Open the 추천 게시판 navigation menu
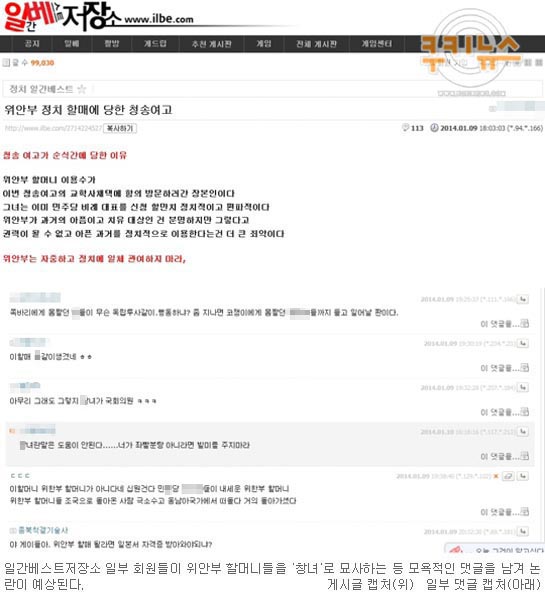 211,44
